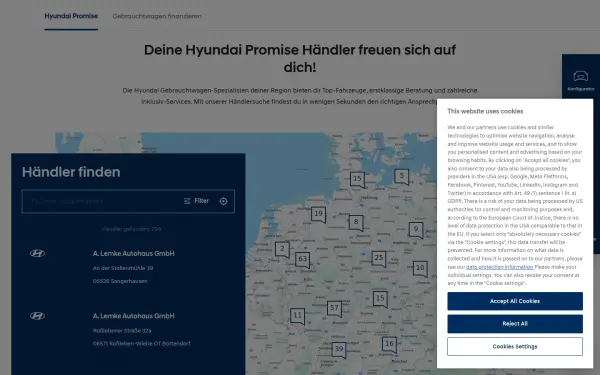Click address text An der Stollenmühle 39
The width and height of the screenshot is (600, 375).
point(123,268)
